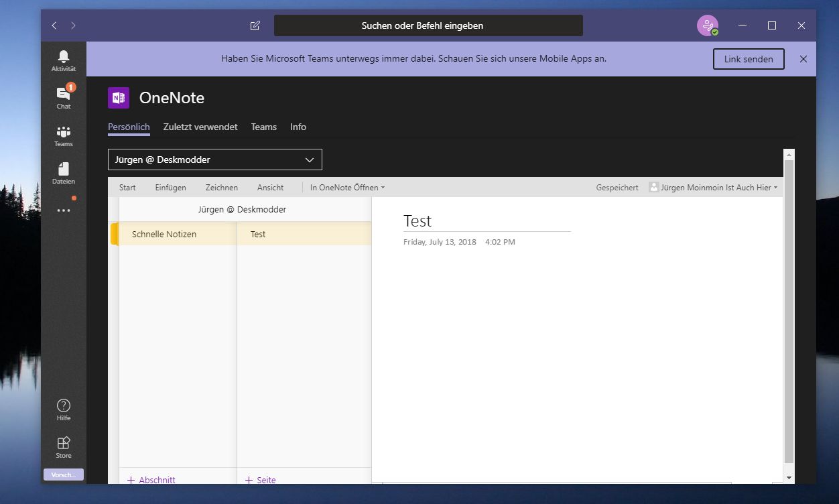Open the Zeichnen ribbon tab
839x504 pixels.
222,188
